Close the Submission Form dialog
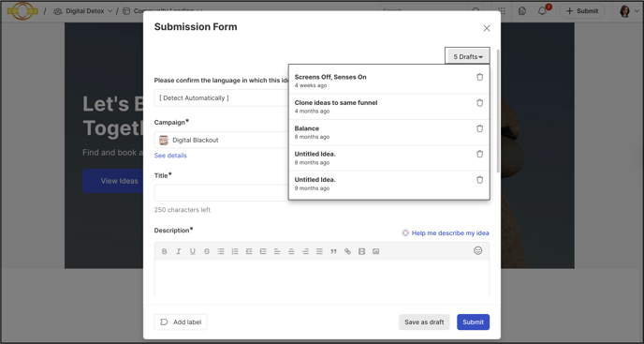Image resolution: width=644 pixels, height=344 pixels. (487, 28)
